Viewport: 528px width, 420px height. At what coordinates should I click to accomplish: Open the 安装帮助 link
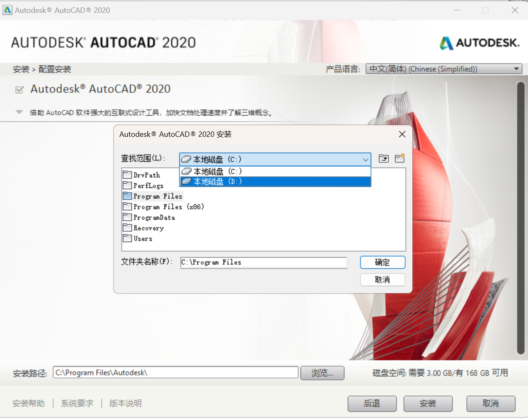(29, 403)
